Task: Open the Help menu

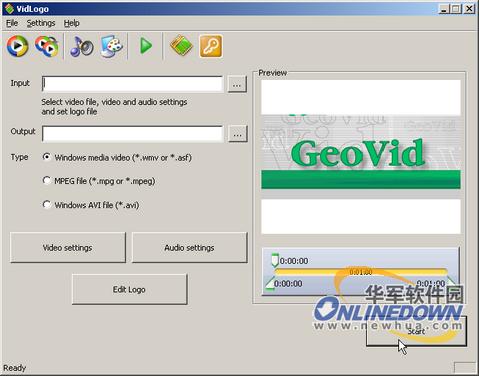Action: click(71, 23)
